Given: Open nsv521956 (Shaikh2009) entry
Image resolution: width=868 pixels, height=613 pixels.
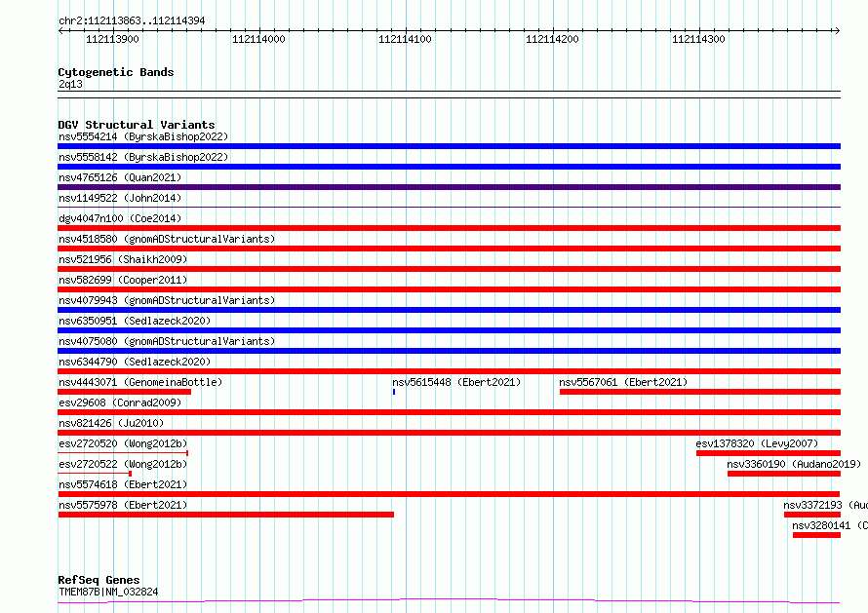Looking at the screenshot, I should pos(123,259).
